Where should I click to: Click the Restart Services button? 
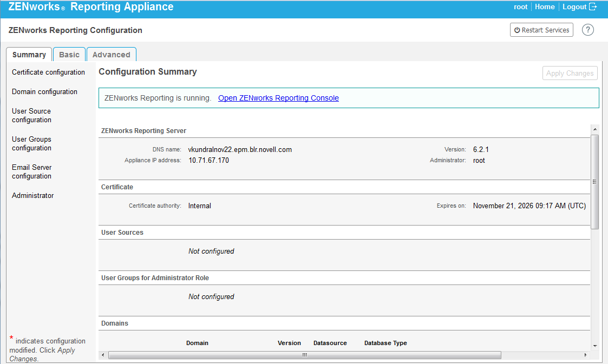tap(541, 30)
